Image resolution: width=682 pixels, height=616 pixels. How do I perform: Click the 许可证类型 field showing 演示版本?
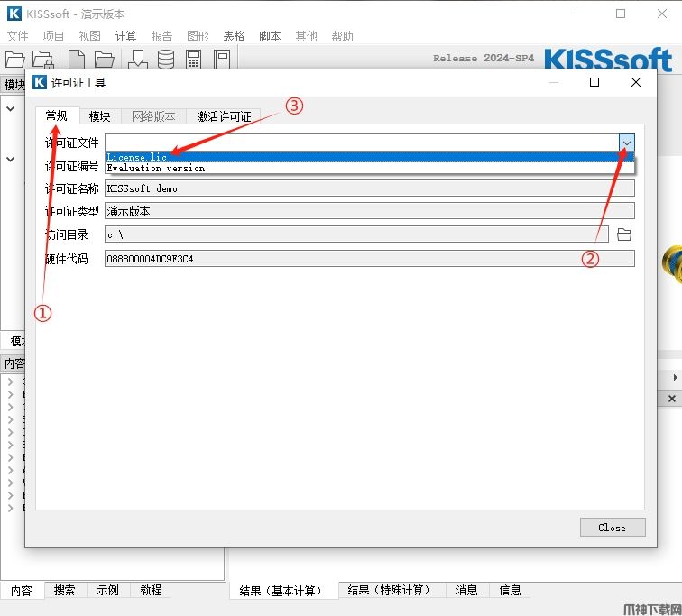point(370,211)
